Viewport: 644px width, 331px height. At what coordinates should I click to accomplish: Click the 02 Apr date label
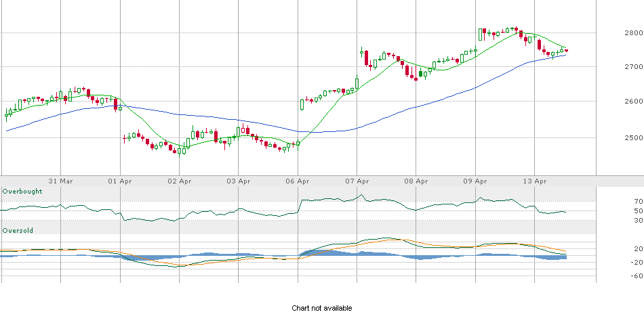(x=180, y=181)
